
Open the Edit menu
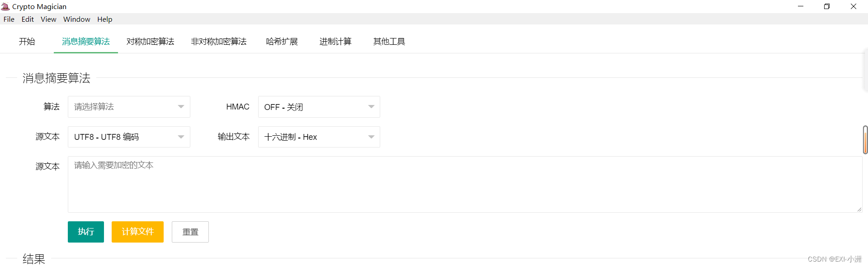pos(28,19)
